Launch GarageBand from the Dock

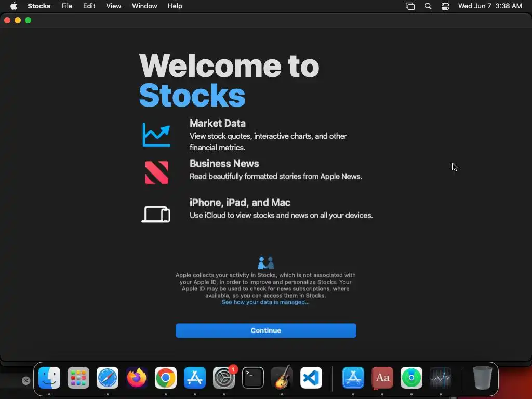tap(282, 378)
